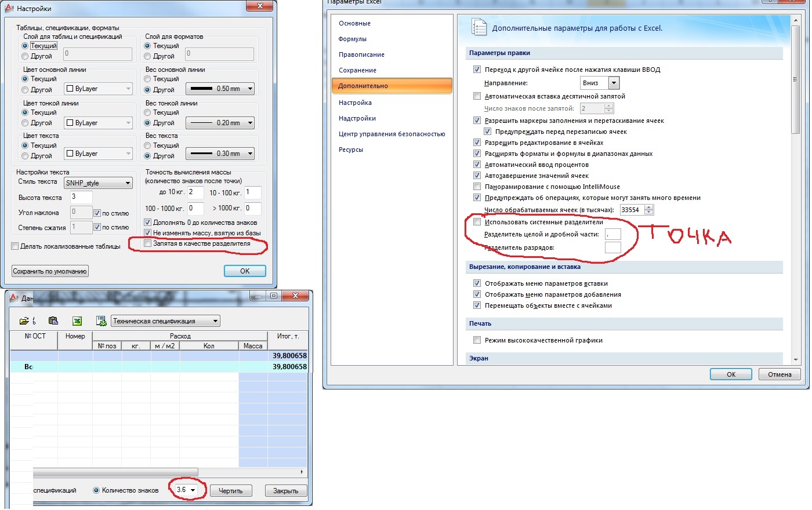812x510 pixels.
Task: Click the 'Высота текста' input field
Action: click(81, 197)
